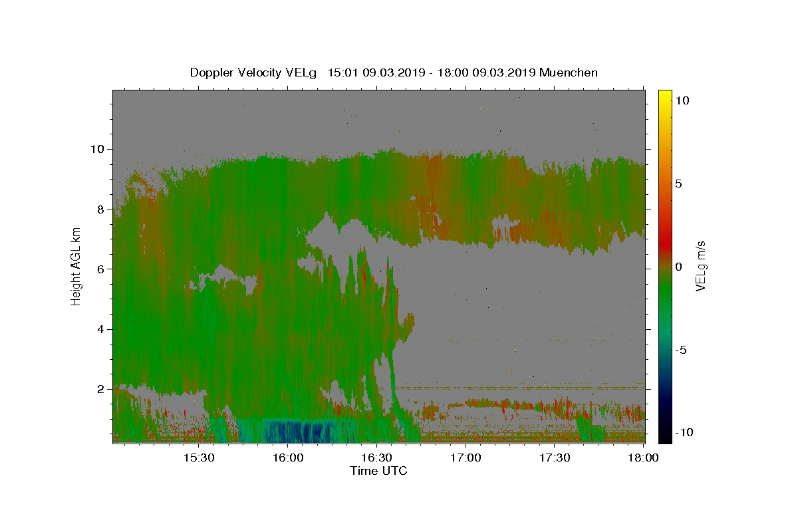
Task: Click the colorbar tick label 5
Action: tap(680, 184)
